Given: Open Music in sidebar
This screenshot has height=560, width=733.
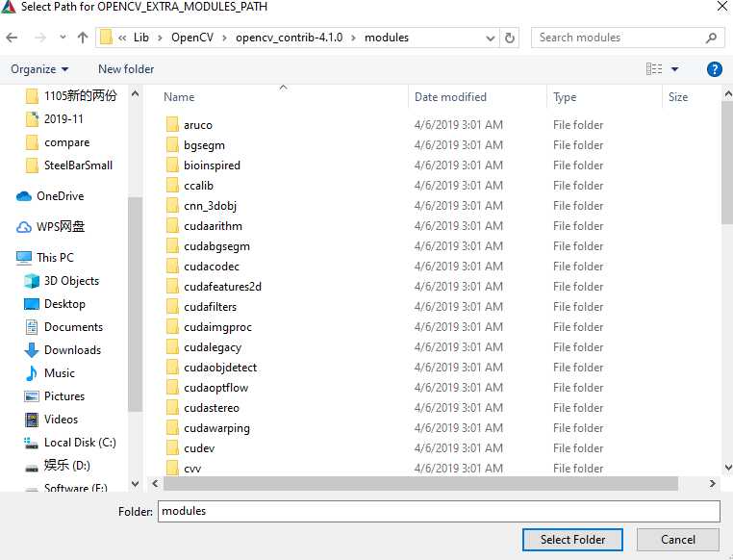Looking at the screenshot, I should point(60,373).
